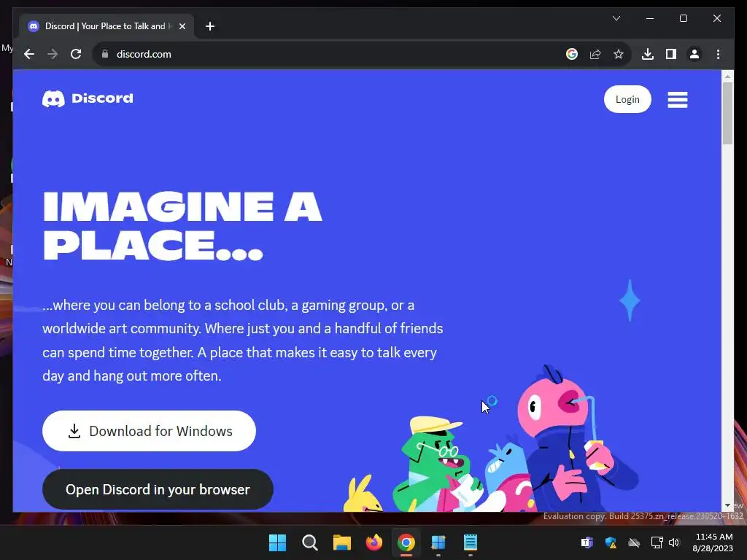
Task: Click Windows Security tray icon
Action: pos(611,542)
